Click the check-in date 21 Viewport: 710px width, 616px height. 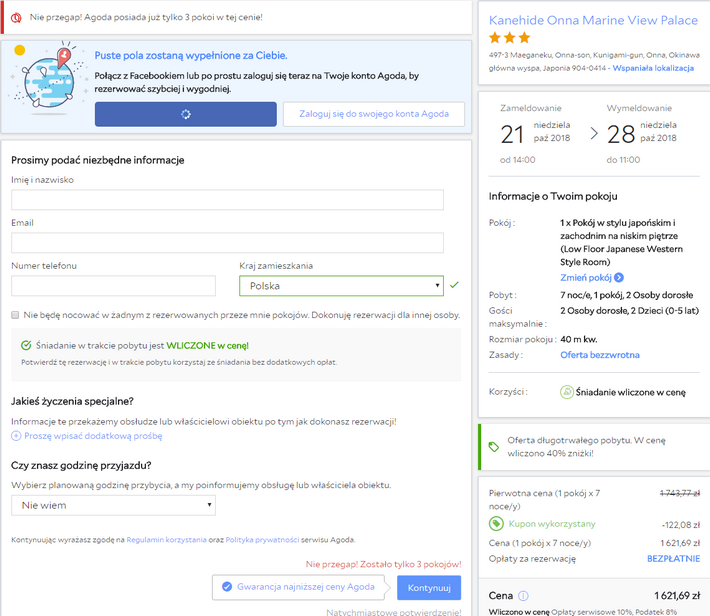click(512, 135)
